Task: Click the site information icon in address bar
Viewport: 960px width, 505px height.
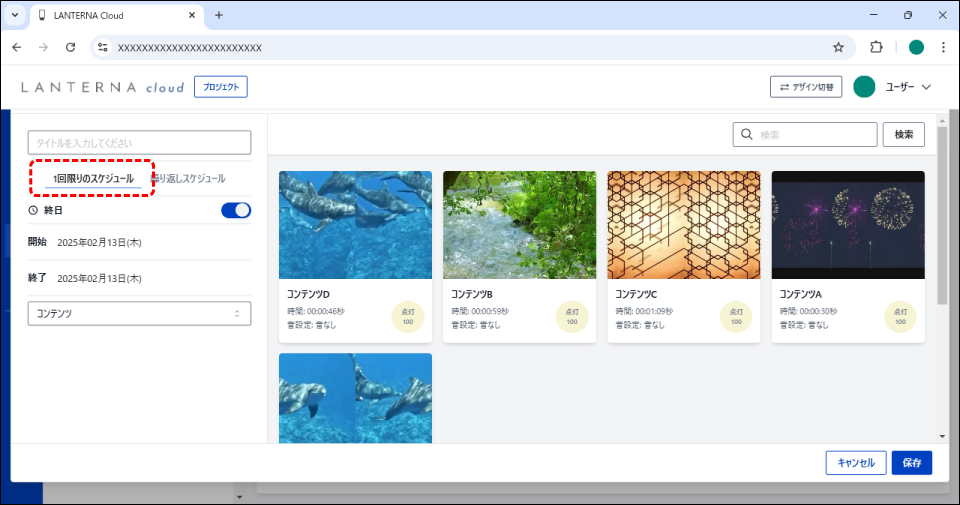Action: (102, 47)
